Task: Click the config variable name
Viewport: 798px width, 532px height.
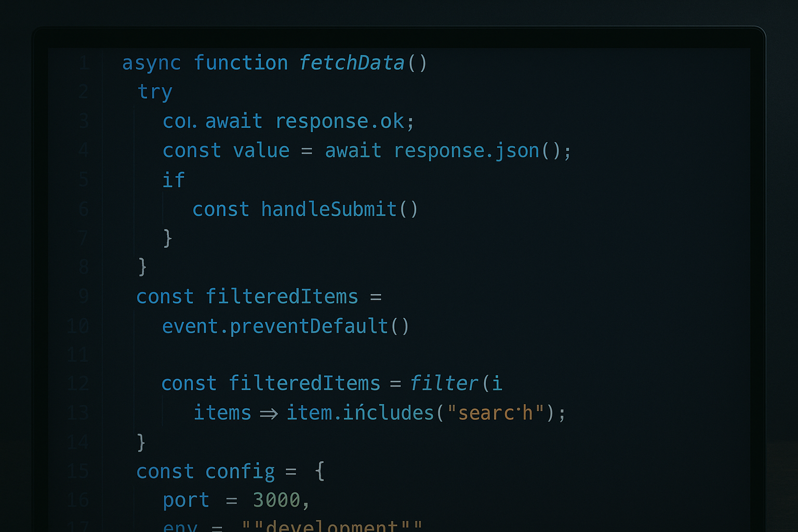Action: click(x=240, y=472)
